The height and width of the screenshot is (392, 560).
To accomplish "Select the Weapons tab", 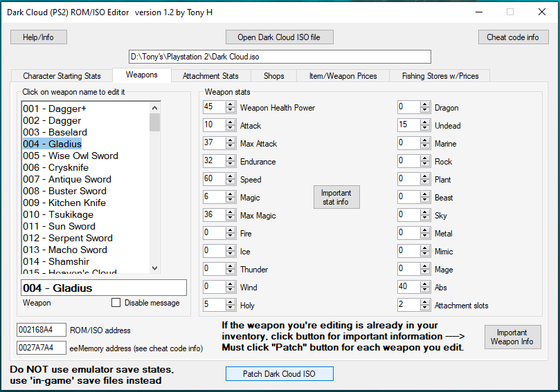I will [141, 75].
